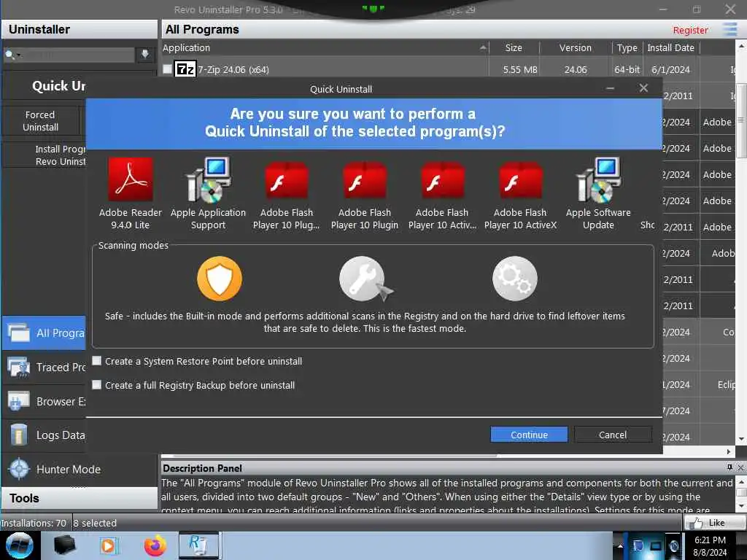Image resolution: width=747 pixels, height=560 pixels.
Task: Sort by the Size column header
Action: 514,47
